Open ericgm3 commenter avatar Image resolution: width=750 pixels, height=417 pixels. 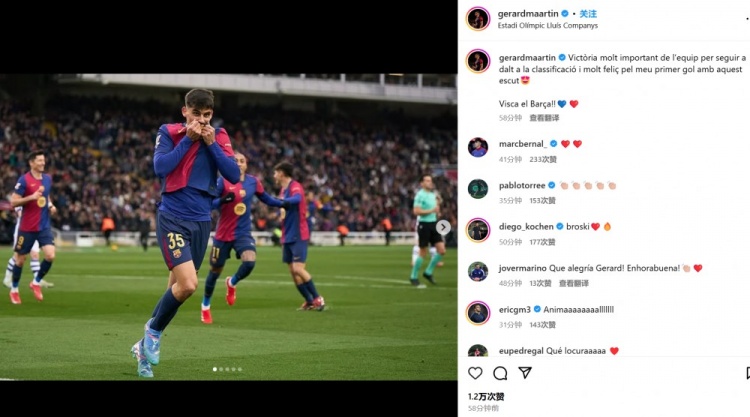[x=478, y=313]
